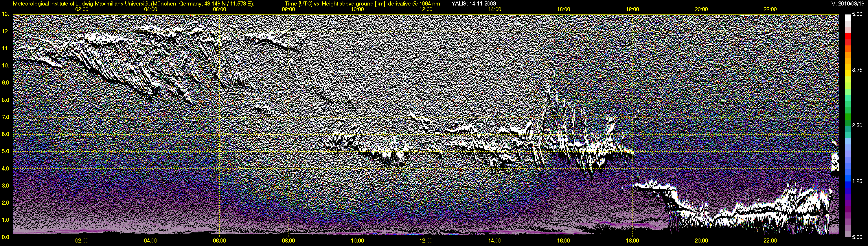Click the 02:00 label on upper time axis

click(x=82, y=10)
